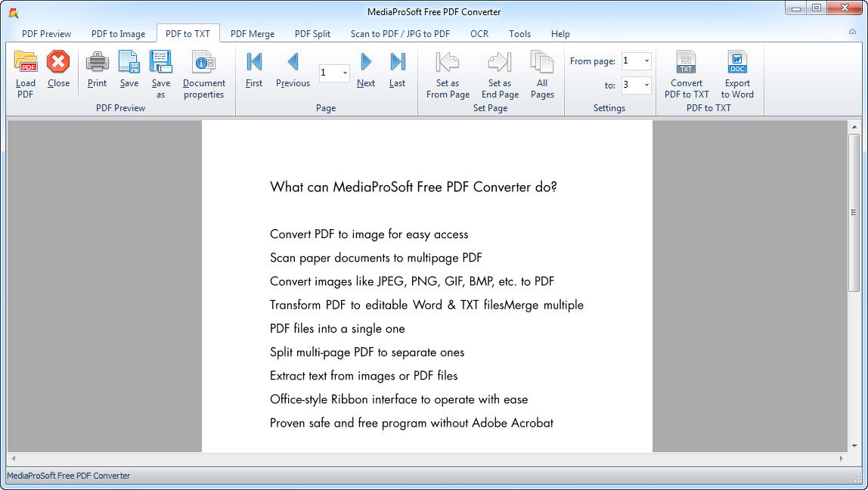
Task: Click the red Close document icon
Action: click(58, 61)
